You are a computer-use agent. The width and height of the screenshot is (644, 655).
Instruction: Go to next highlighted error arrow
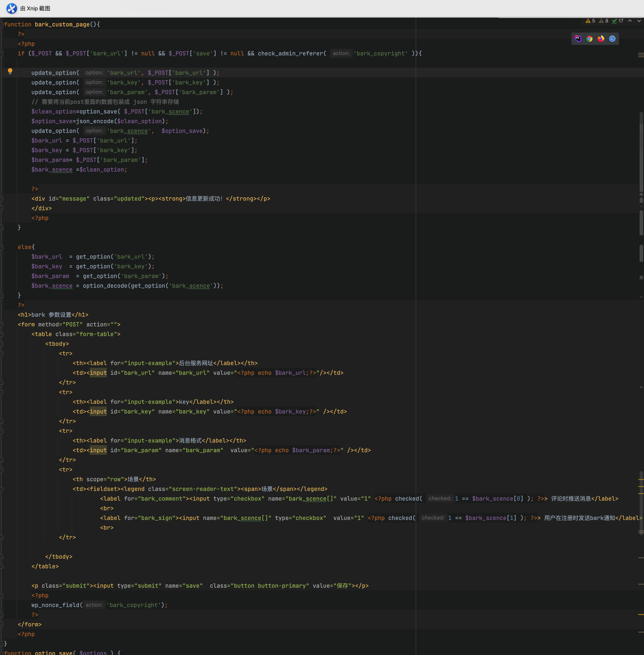pyautogui.click(x=639, y=21)
